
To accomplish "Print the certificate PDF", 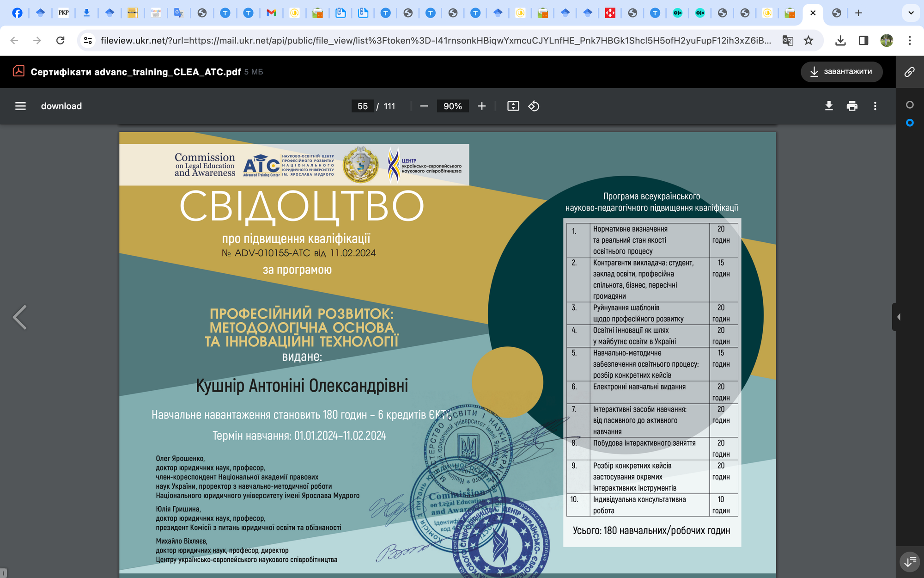I will [852, 106].
